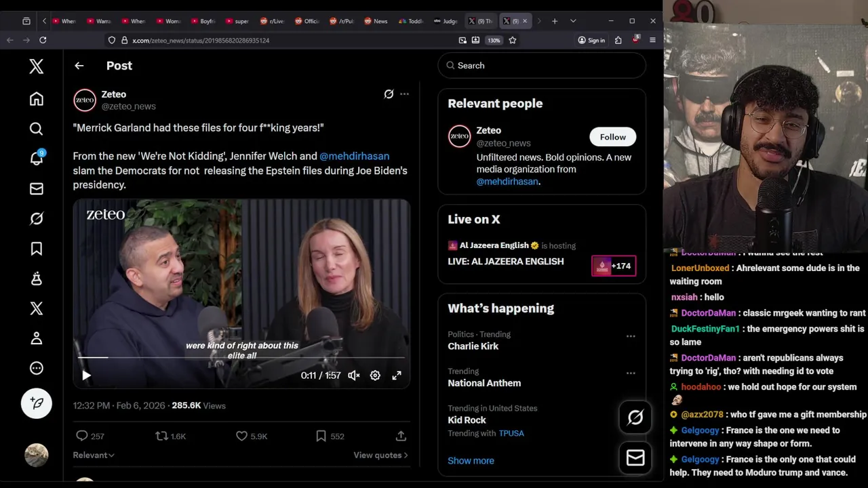
Task: Bookmark the post with 552 saves
Action: 330,436
